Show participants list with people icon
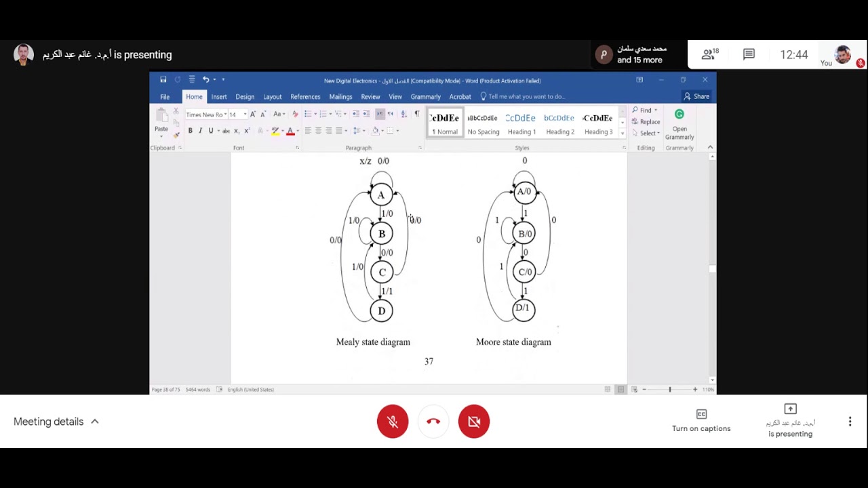The width and height of the screenshot is (868, 488). pos(708,54)
